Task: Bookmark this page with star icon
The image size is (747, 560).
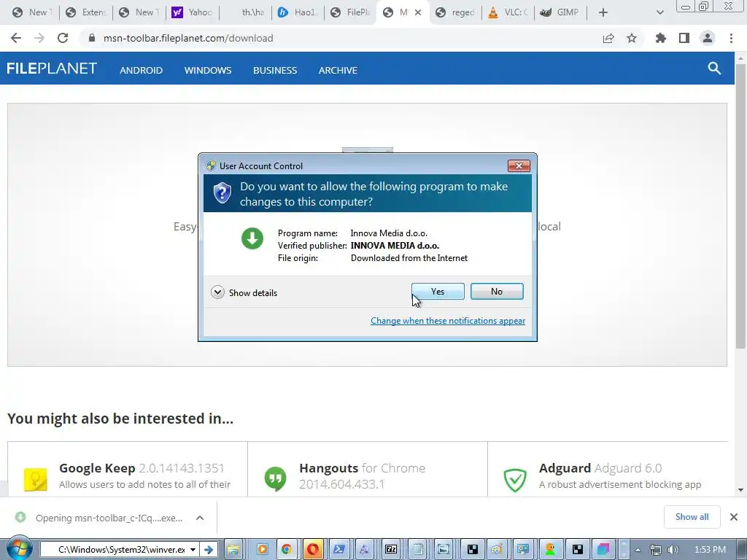Action: (x=632, y=38)
